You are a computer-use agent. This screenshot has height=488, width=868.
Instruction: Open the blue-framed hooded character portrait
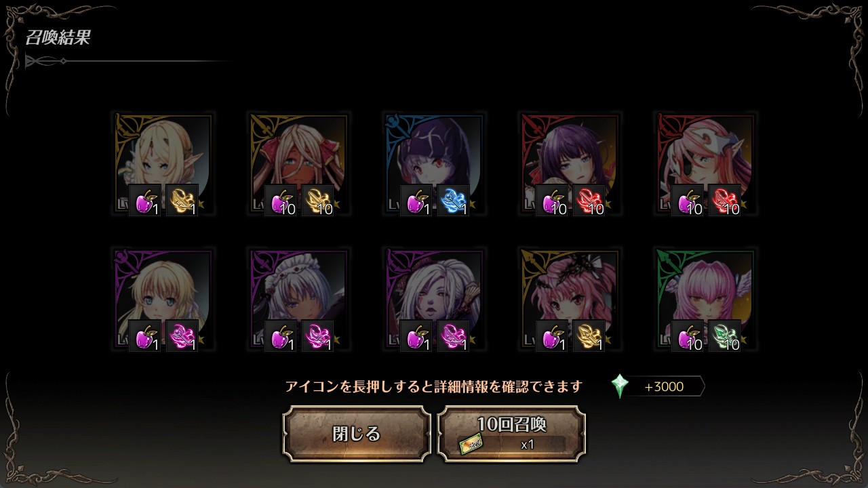click(434, 163)
